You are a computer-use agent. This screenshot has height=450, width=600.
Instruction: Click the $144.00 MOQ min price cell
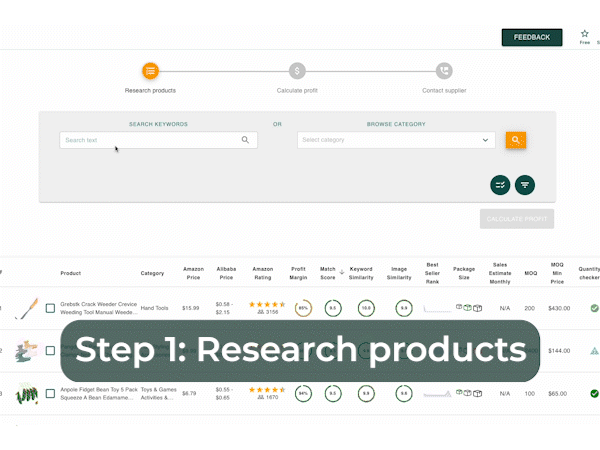(x=559, y=351)
